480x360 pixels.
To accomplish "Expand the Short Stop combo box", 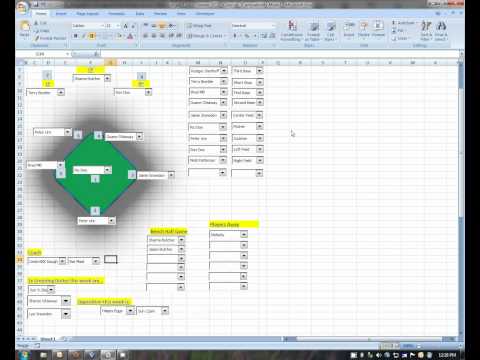I will [260, 82].
